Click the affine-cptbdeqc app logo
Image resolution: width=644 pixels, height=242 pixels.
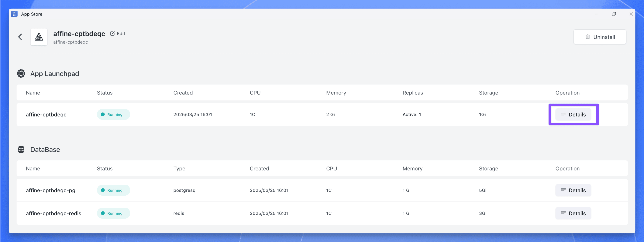39,37
